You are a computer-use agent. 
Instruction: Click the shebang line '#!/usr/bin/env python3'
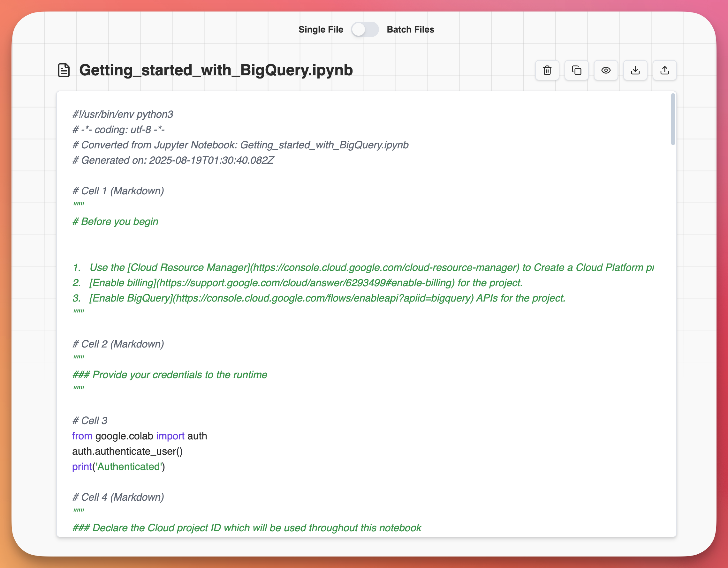click(x=123, y=114)
